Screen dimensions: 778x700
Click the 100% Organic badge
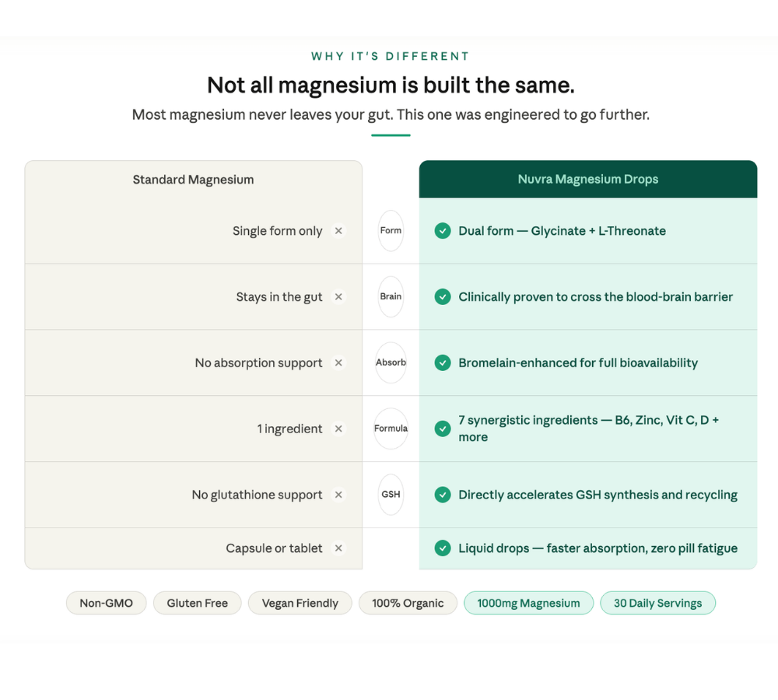point(408,604)
